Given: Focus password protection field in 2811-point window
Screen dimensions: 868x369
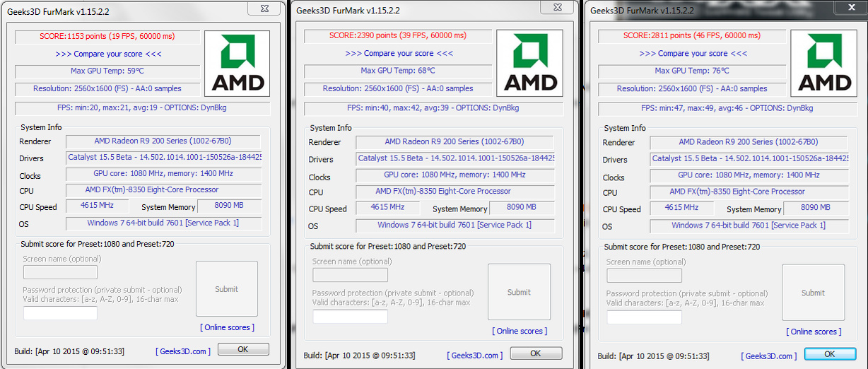Looking at the screenshot, I should pyautogui.click(x=645, y=317).
